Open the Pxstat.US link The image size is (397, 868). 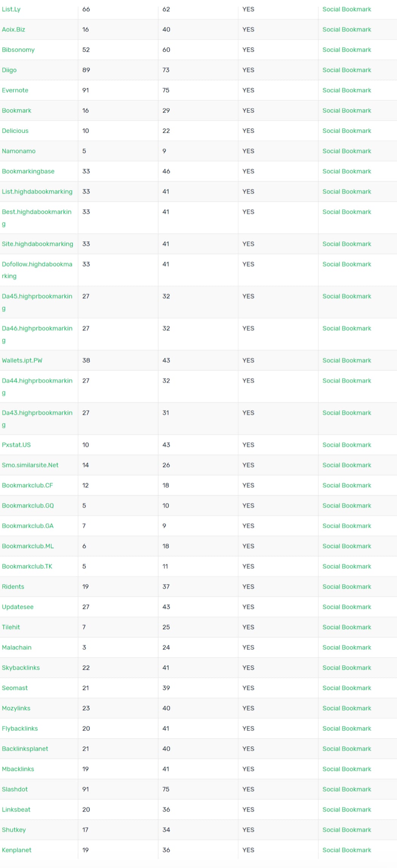click(x=16, y=445)
